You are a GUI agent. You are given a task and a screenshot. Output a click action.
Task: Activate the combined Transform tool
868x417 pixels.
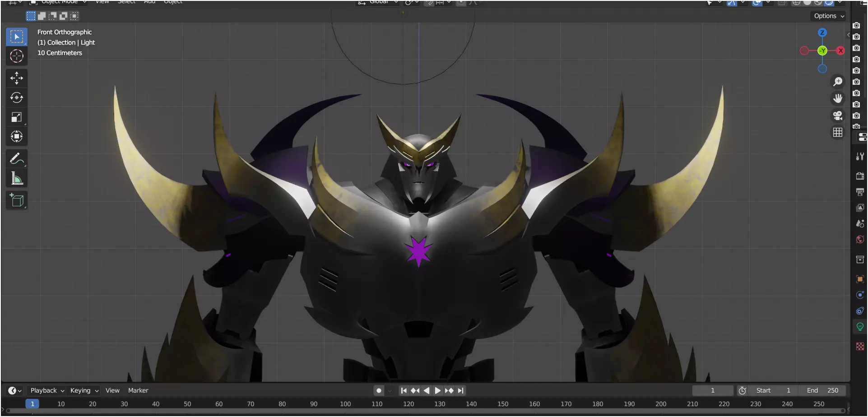[17, 136]
